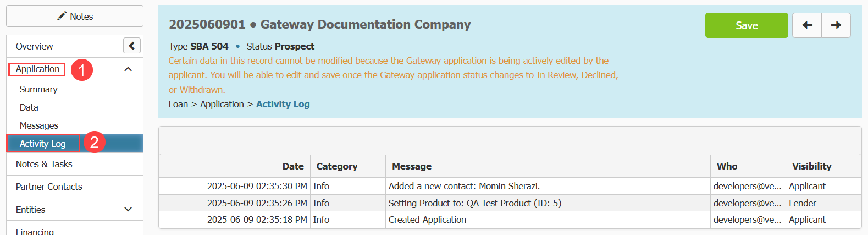The image size is (868, 235).
Task: Select the 'Created Application' log row
Action: [510, 220]
